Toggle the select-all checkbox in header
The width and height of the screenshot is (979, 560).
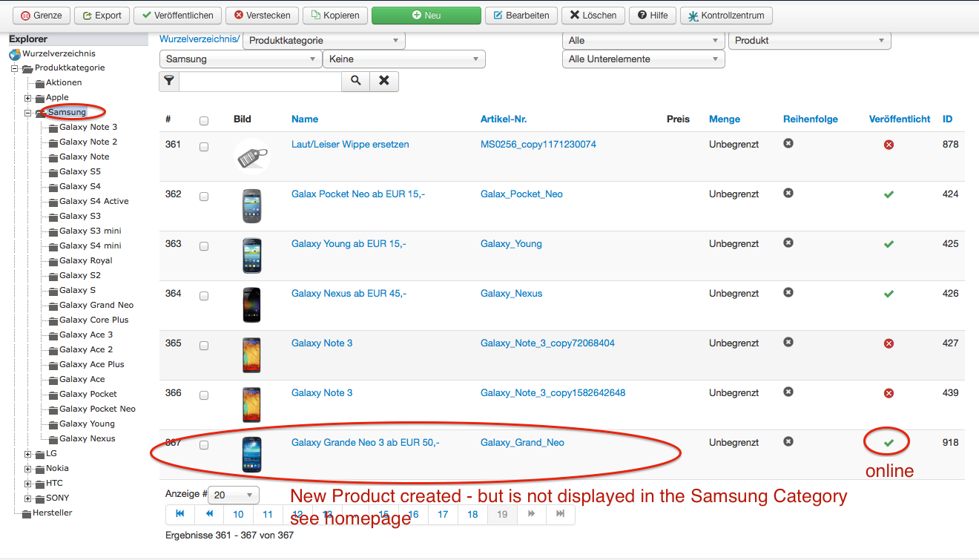coord(204,121)
